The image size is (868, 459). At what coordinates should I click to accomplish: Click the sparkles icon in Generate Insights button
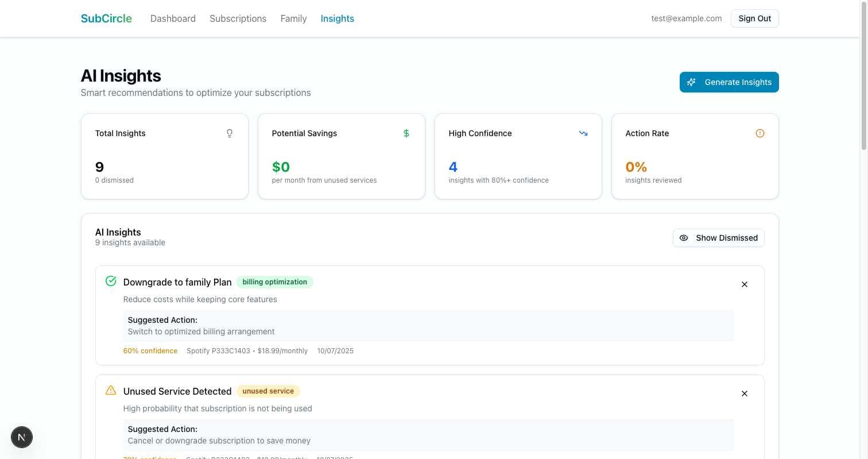click(x=691, y=82)
